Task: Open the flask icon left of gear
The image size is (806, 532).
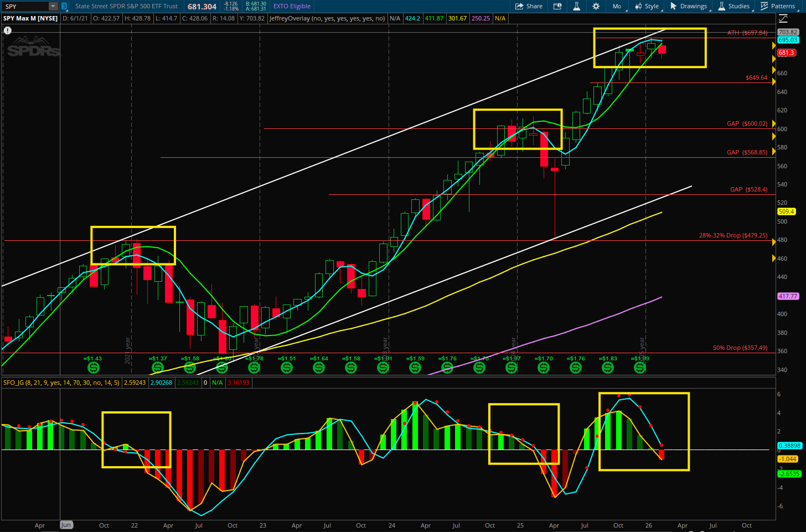Action: click(x=576, y=6)
